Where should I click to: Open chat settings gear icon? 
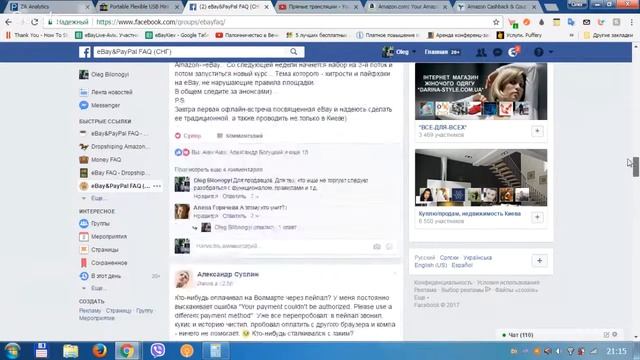coord(615,335)
